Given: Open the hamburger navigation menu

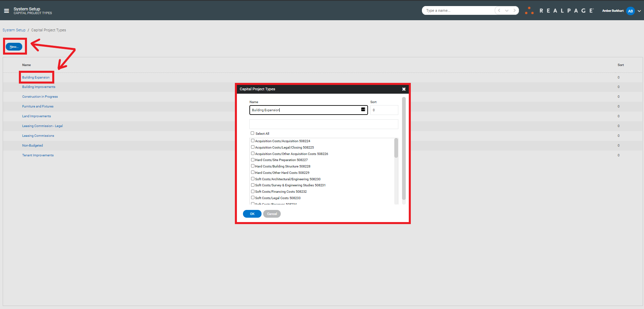Looking at the screenshot, I should tap(6, 11).
